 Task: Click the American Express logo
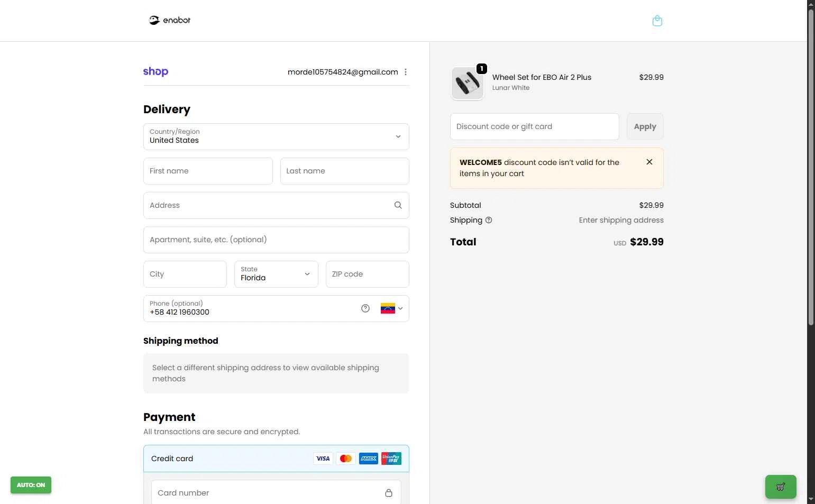pos(369,459)
